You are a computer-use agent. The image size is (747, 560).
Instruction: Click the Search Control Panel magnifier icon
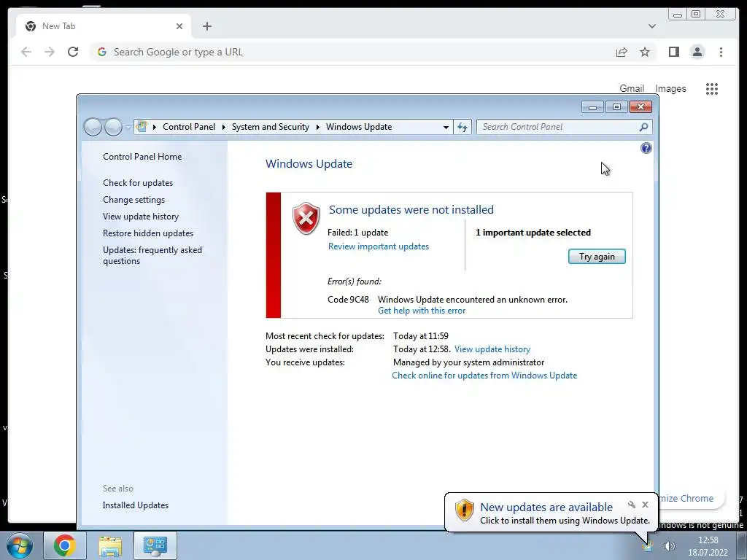pyautogui.click(x=643, y=127)
